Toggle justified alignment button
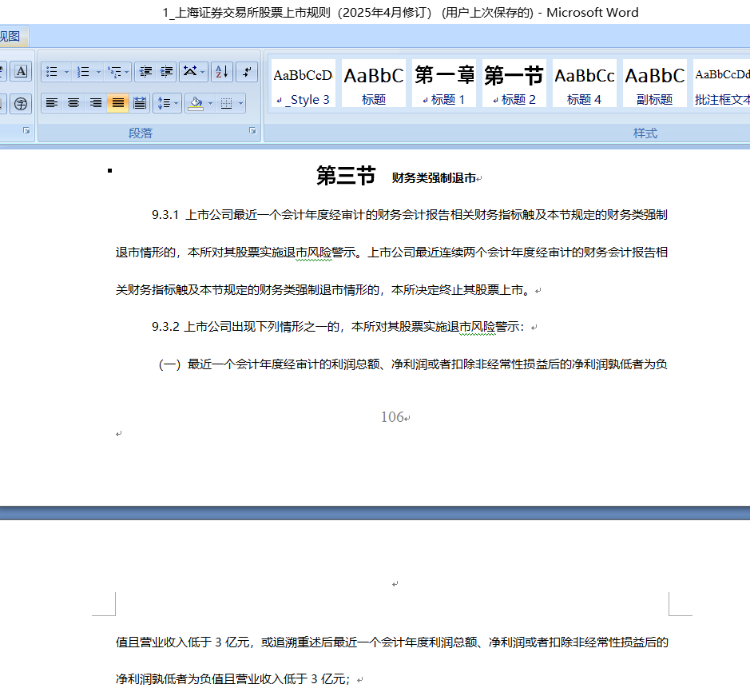The image size is (750, 700). 117,103
